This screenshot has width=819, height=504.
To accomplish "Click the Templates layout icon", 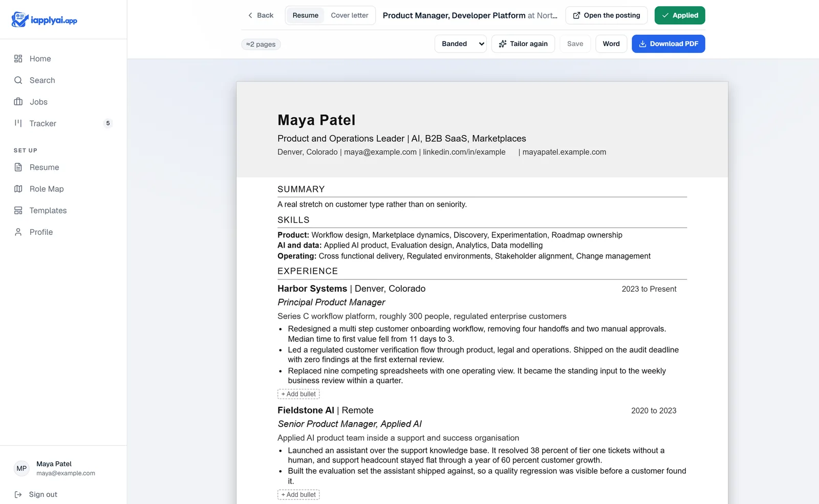I will click(18, 210).
